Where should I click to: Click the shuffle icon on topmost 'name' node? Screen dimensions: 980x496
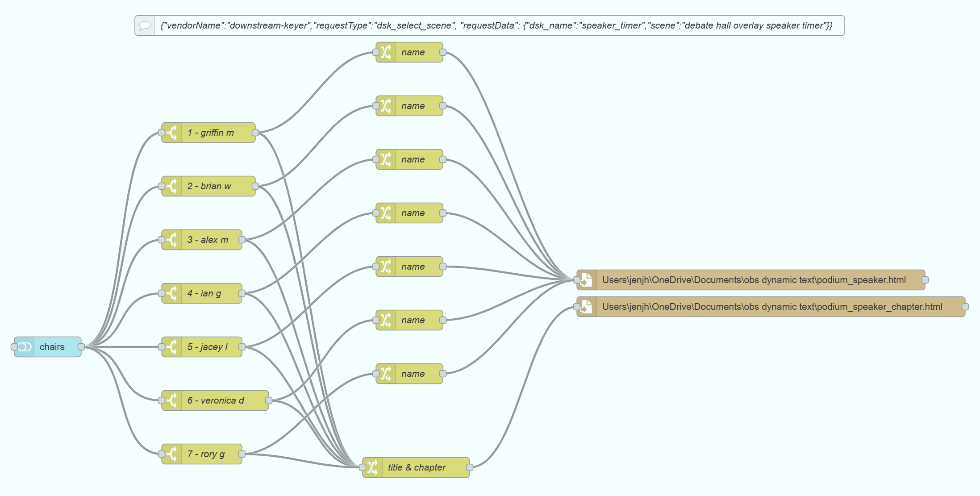tap(386, 52)
